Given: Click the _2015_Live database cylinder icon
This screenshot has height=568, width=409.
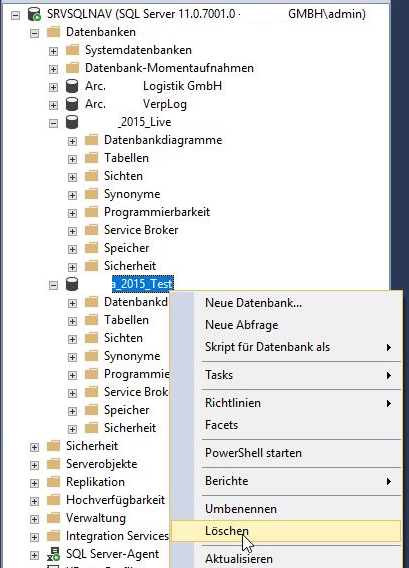Looking at the screenshot, I should click(x=72, y=122).
